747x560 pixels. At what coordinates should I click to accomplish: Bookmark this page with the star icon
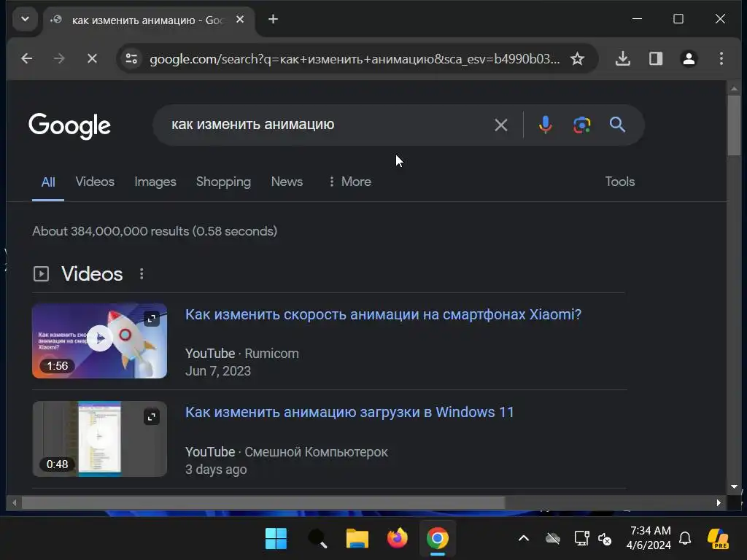coord(578,58)
